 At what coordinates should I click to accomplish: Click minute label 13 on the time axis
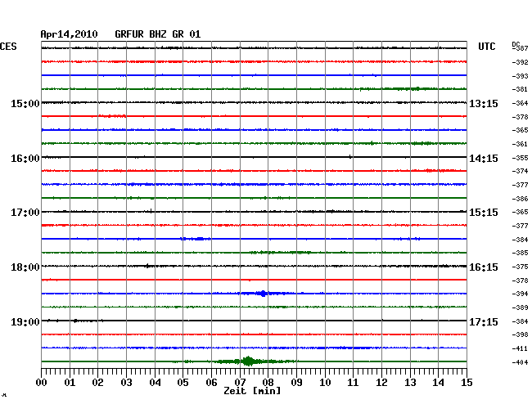[410, 383]
